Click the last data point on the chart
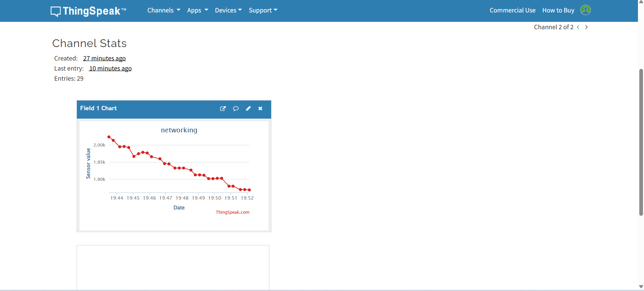Viewport: 644px width, 291px height. [249, 190]
